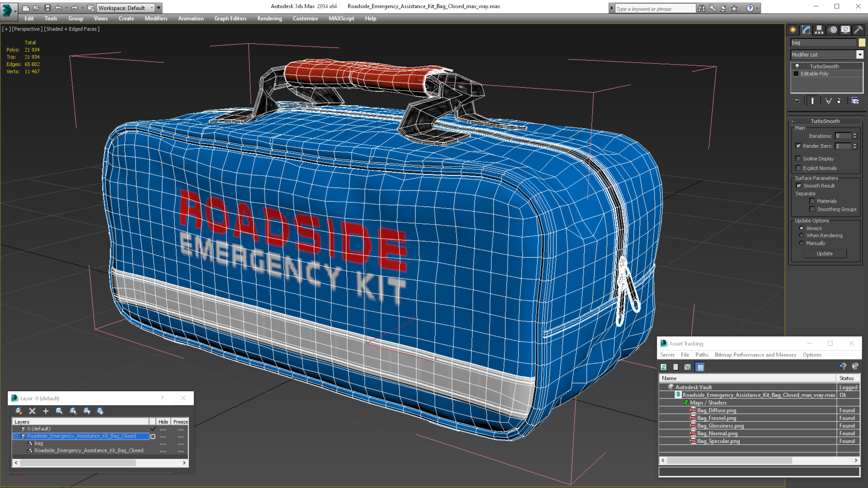Open the Utilities hammer panel tab

point(859,30)
